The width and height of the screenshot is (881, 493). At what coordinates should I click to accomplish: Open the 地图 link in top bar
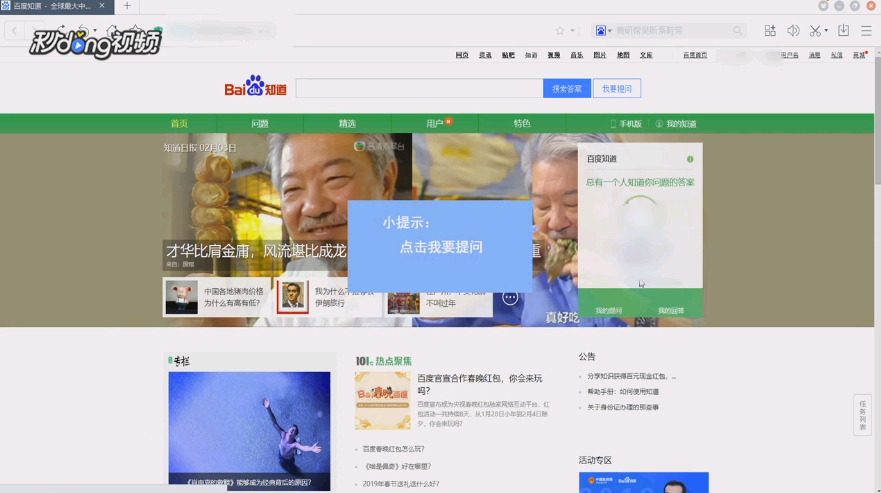pyautogui.click(x=623, y=55)
